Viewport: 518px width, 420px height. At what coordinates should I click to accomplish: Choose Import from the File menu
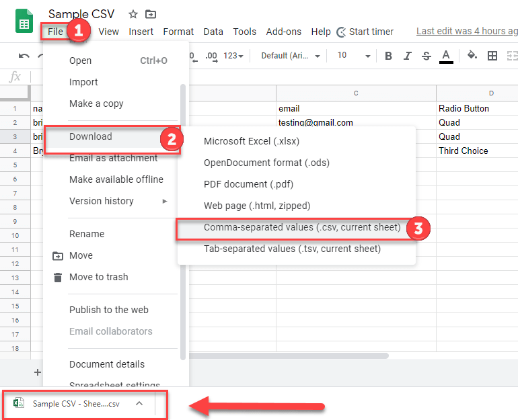[116, 82]
